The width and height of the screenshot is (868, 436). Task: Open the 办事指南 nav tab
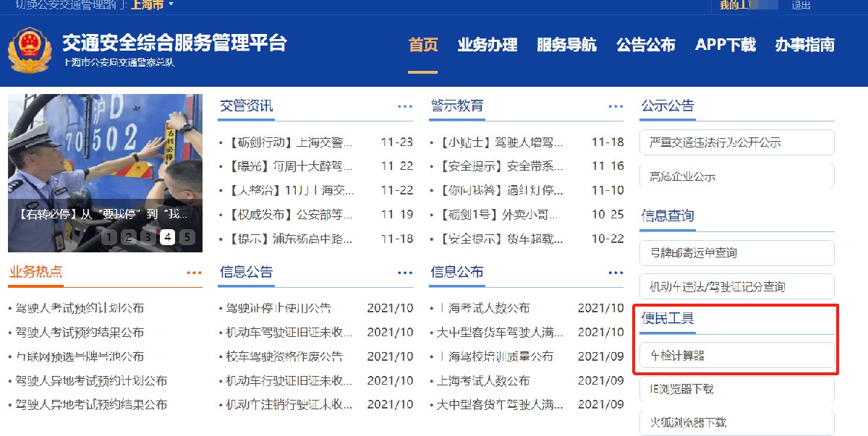[x=805, y=45]
